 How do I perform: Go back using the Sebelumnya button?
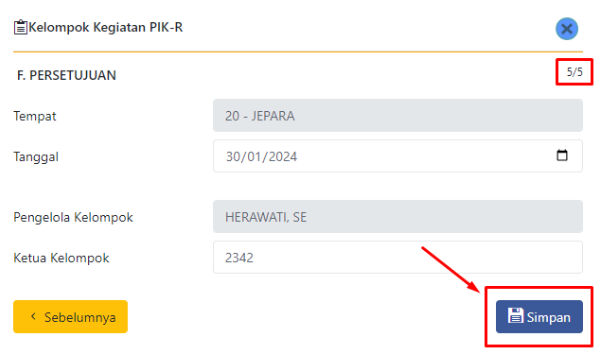click(71, 317)
